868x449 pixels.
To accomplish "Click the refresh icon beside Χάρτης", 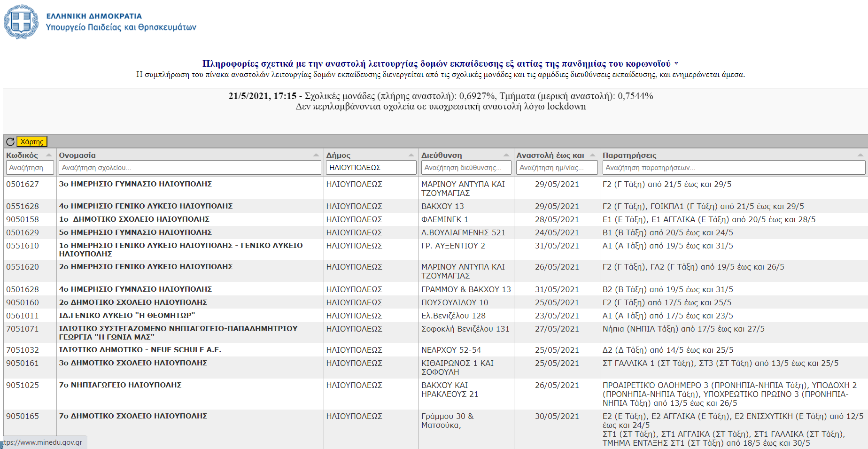I will click(x=10, y=141).
